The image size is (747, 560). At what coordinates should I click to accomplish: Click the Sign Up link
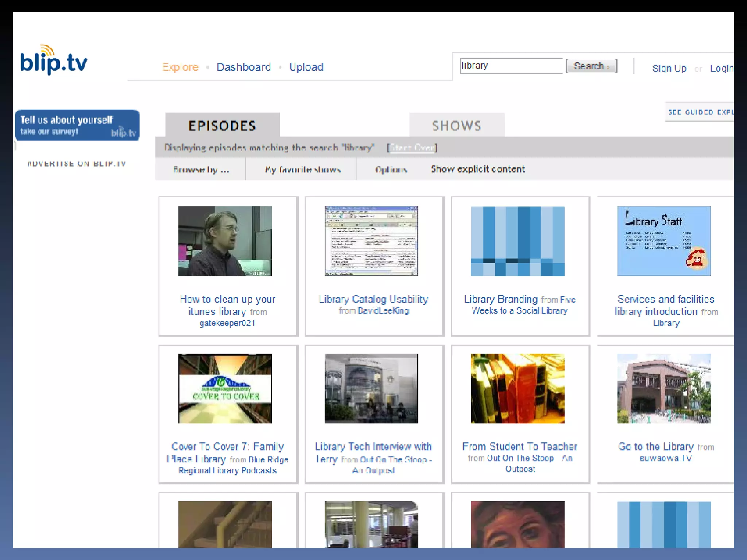click(669, 68)
